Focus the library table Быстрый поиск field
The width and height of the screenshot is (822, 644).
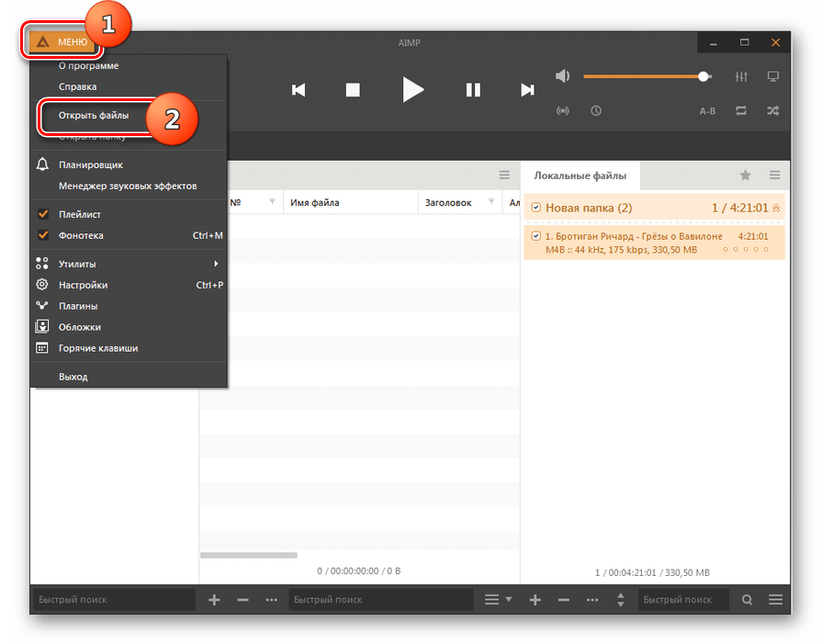pos(380,599)
